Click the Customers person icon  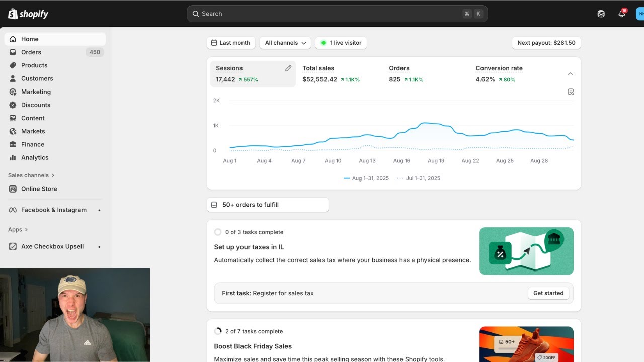point(13,78)
